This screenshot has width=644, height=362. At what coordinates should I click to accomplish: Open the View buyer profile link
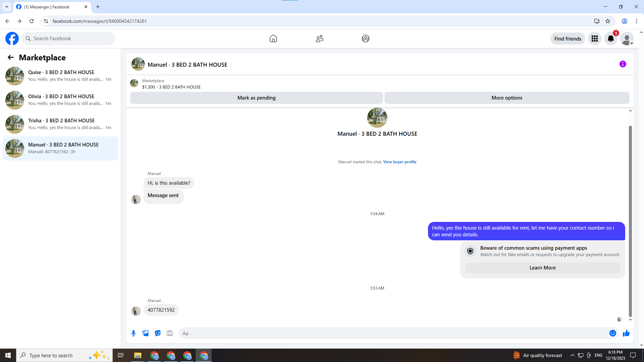click(400, 162)
